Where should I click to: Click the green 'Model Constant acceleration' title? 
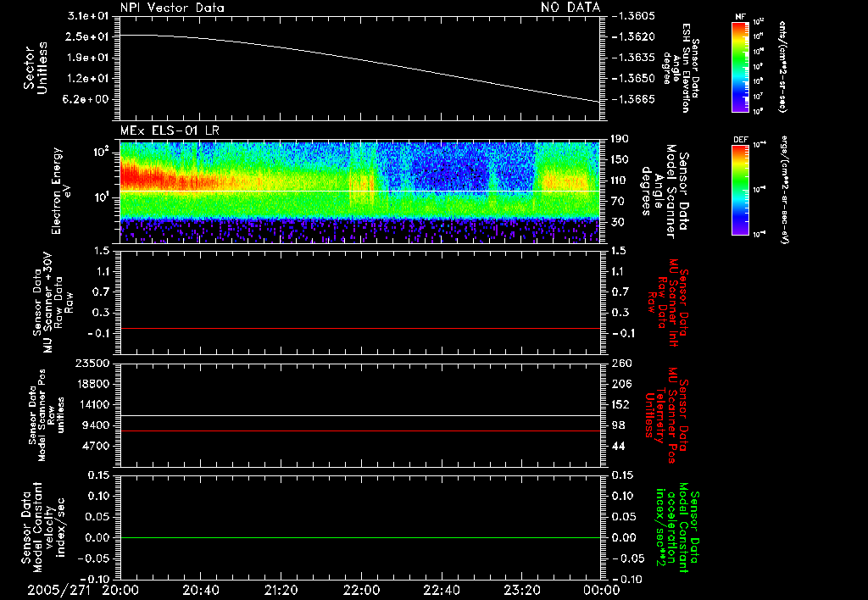677,527
